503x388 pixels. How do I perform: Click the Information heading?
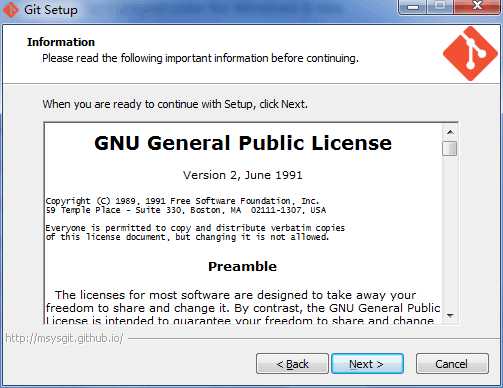[x=61, y=42]
